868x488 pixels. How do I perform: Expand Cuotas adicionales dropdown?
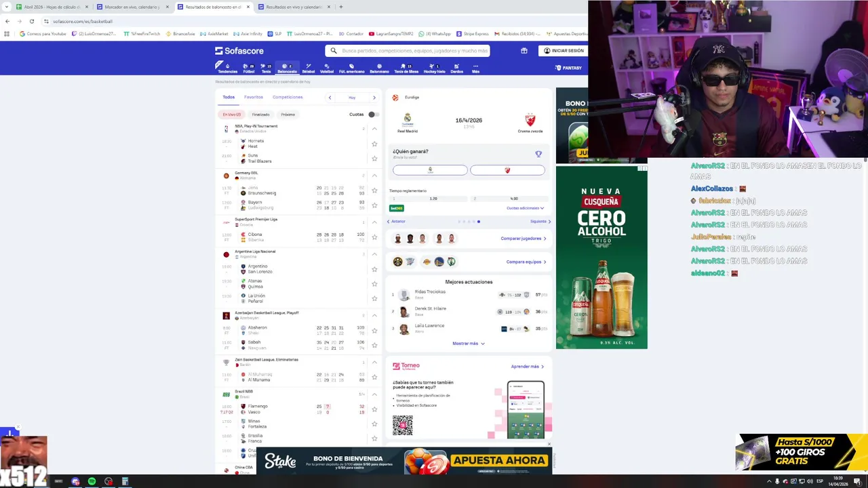pos(525,208)
